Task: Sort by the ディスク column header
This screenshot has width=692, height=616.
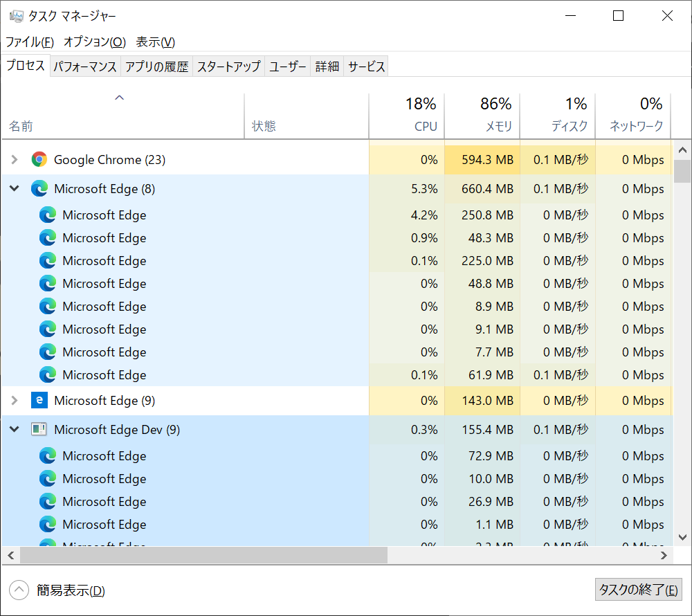Action: [557, 116]
